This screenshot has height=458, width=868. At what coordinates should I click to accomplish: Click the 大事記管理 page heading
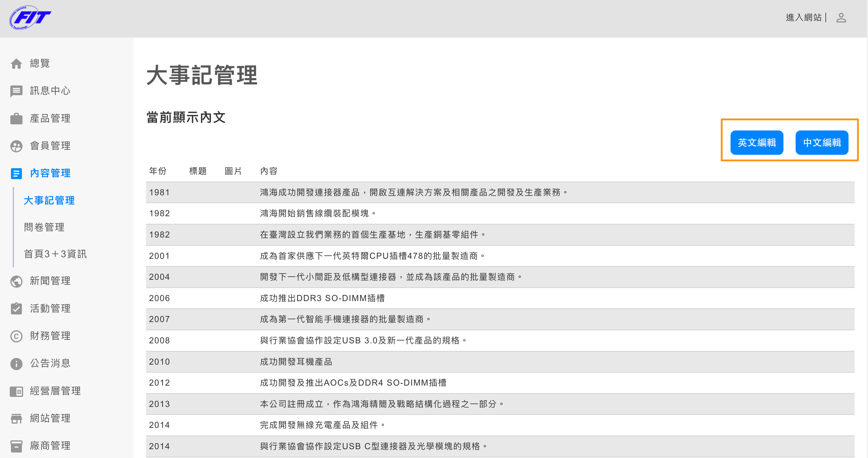[x=202, y=75]
